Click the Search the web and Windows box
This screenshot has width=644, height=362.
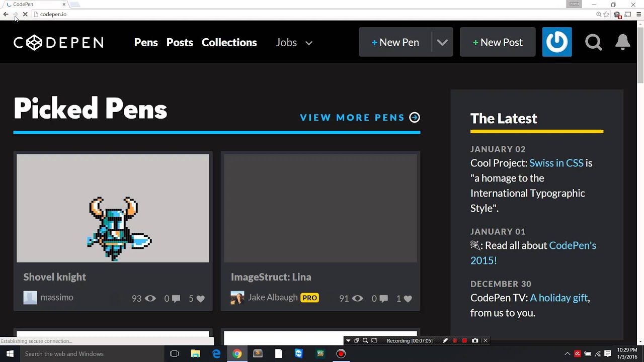[92, 354]
